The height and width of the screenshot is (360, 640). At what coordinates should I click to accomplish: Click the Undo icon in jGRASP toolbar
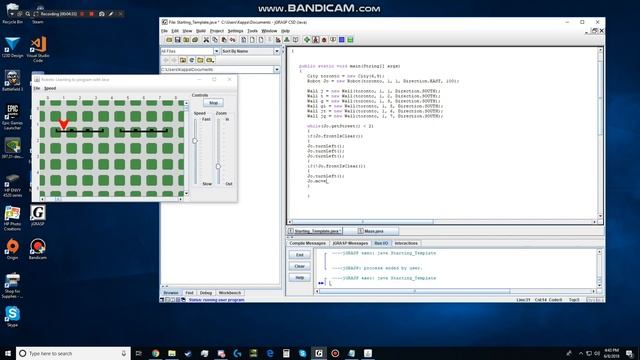(x=232, y=40)
